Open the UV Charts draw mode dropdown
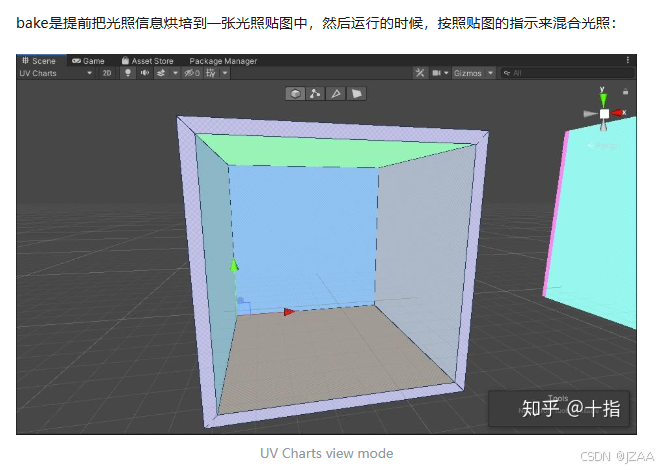 (55, 73)
